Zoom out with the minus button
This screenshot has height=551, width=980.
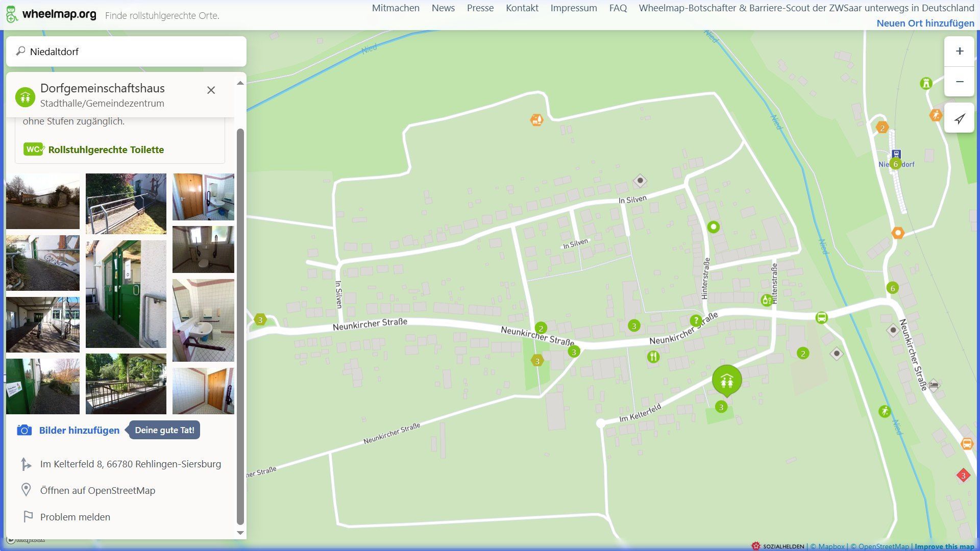tap(960, 82)
